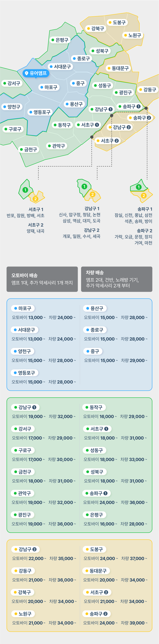This screenshot has height=644, width=159.
Task: Click the 강서구 map label
Action: (11, 83)
